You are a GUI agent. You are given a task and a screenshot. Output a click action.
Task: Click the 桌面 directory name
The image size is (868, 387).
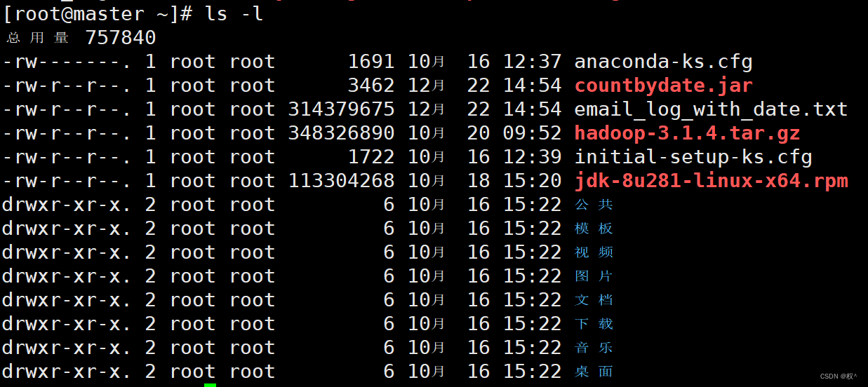tap(594, 372)
